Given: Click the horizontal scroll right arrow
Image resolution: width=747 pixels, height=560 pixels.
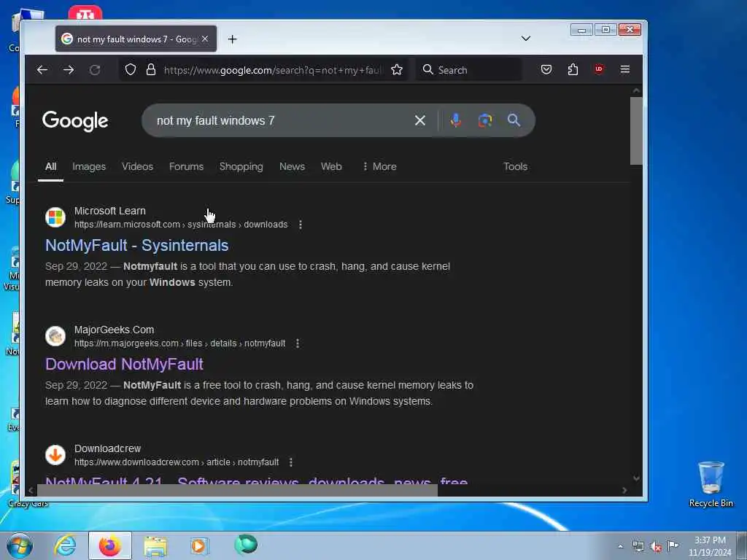Looking at the screenshot, I should tap(624, 490).
